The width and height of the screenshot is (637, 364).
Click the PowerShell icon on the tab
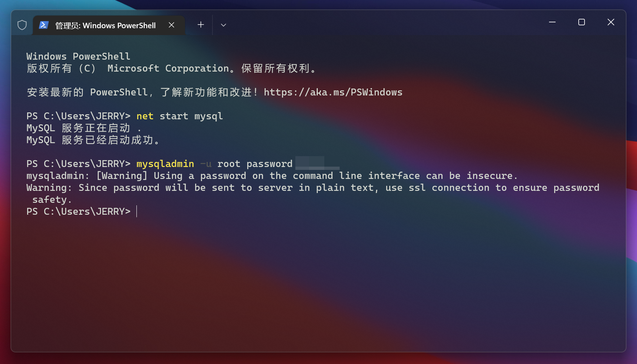(x=44, y=25)
